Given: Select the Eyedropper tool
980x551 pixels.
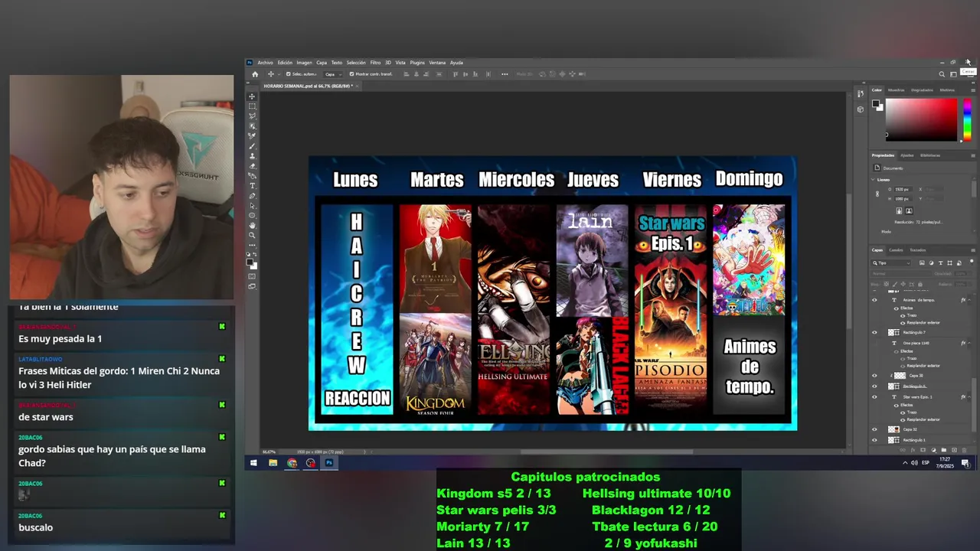Looking at the screenshot, I should tap(253, 135).
